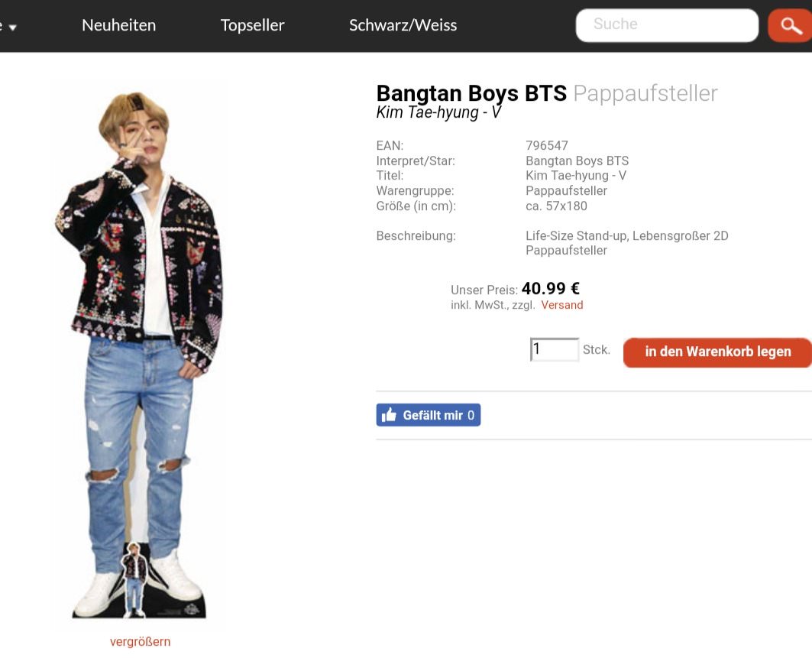Go to the Topseller section

252,25
